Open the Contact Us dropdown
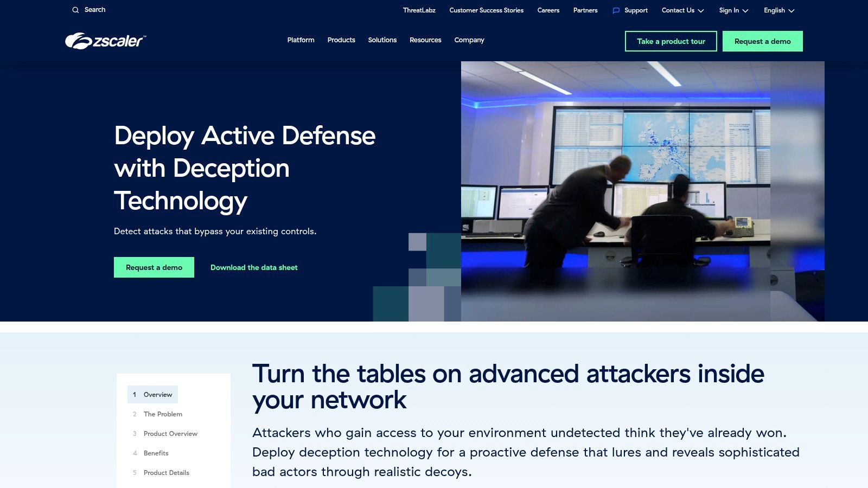 point(678,10)
